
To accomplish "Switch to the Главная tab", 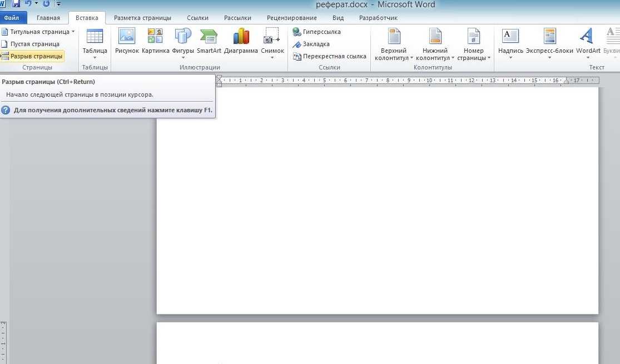I will 48,18.
